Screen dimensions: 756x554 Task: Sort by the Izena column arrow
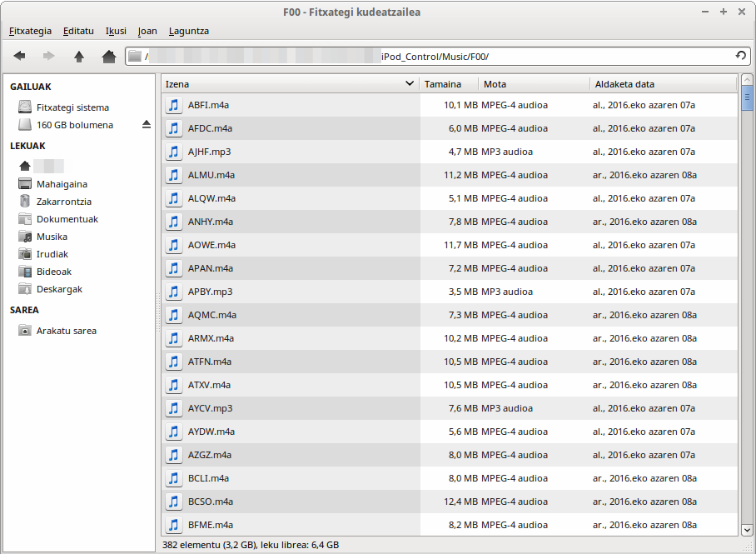coord(409,84)
